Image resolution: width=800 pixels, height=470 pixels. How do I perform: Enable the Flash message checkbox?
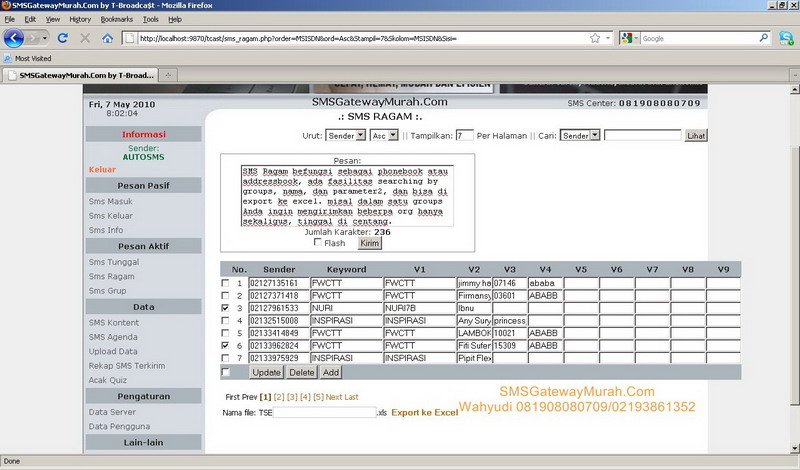tap(318, 242)
